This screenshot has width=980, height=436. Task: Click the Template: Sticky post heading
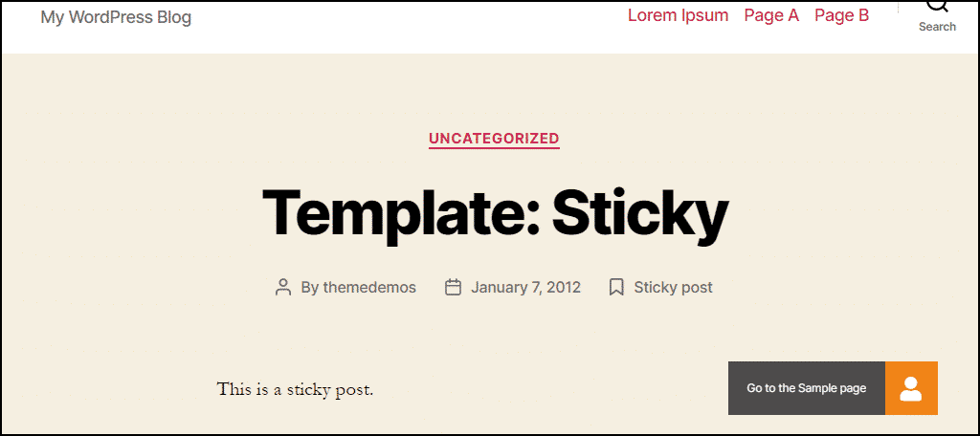point(495,212)
